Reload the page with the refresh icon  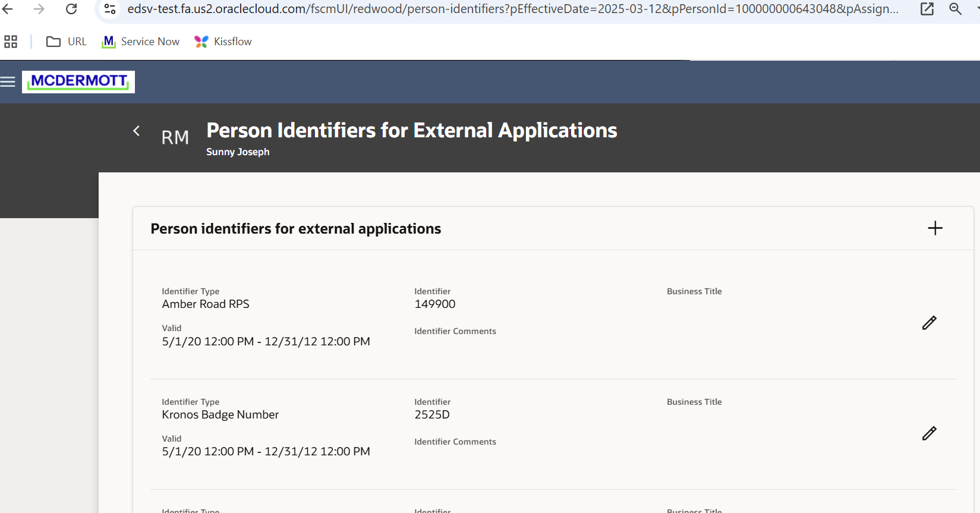click(x=71, y=9)
